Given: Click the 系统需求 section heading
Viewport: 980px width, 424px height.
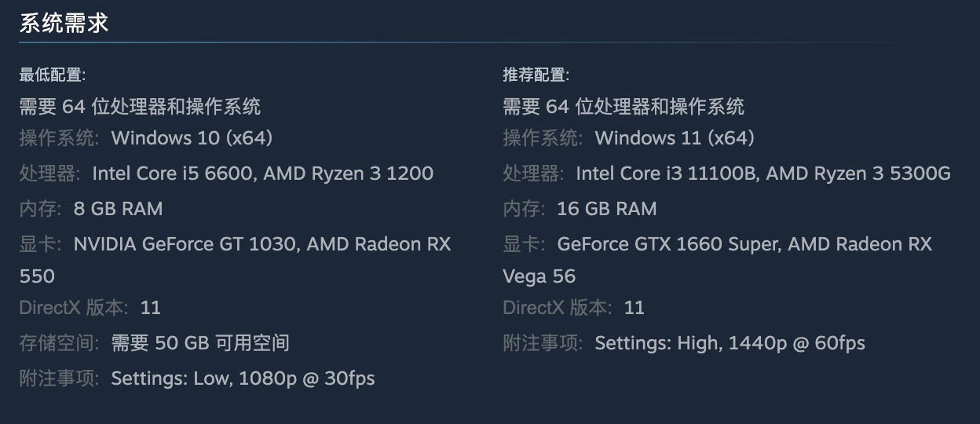Looking at the screenshot, I should click(x=64, y=24).
